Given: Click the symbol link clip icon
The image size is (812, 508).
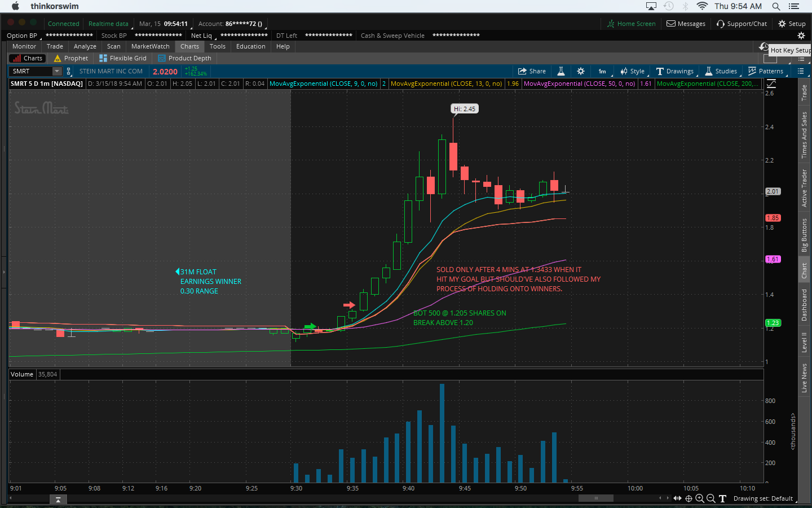Looking at the screenshot, I should tap(69, 71).
